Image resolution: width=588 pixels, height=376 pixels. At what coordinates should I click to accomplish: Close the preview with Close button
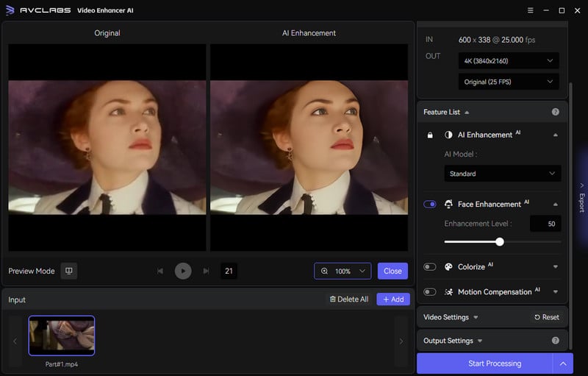[x=392, y=271]
